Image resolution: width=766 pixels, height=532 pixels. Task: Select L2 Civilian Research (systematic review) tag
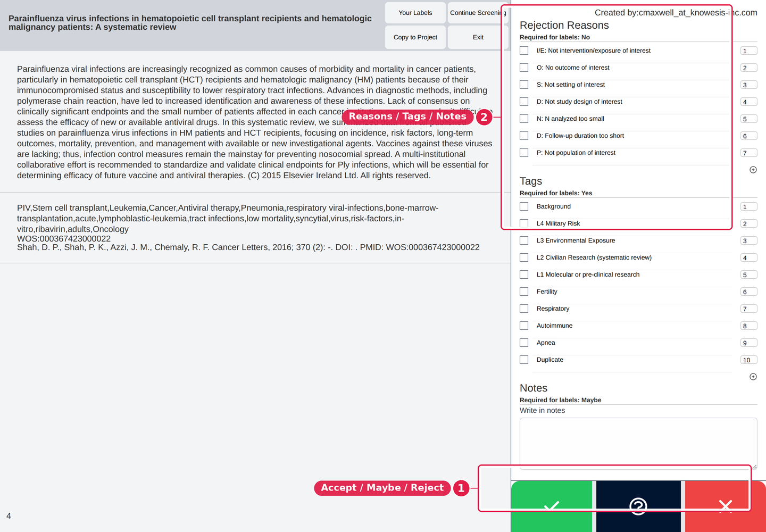click(524, 257)
